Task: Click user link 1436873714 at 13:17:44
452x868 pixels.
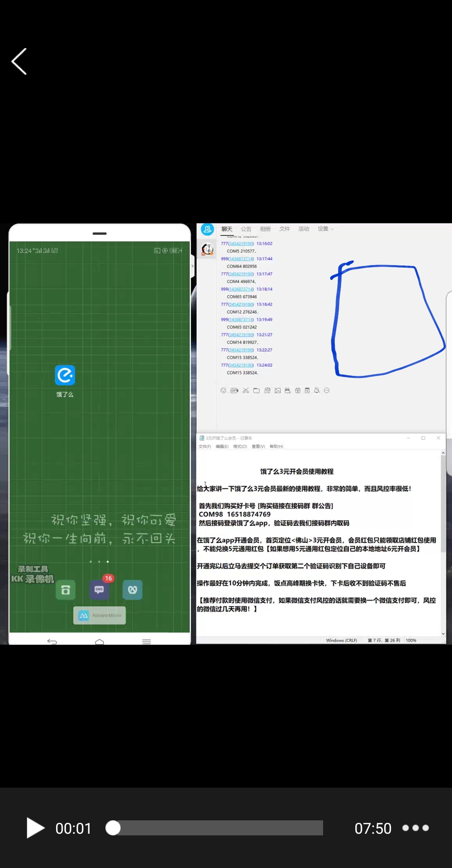Action: 241,259
